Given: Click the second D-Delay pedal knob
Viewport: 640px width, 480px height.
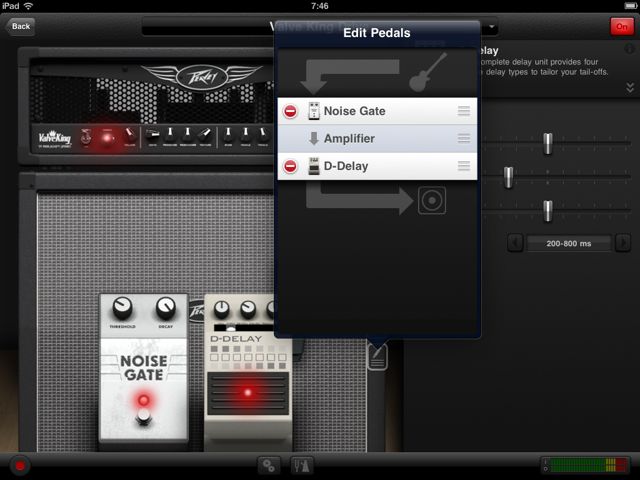Looking at the screenshot, I should [x=248, y=310].
